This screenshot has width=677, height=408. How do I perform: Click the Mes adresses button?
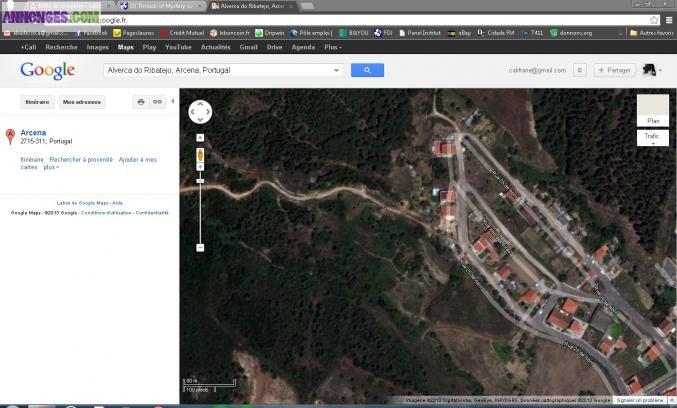click(82, 102)
